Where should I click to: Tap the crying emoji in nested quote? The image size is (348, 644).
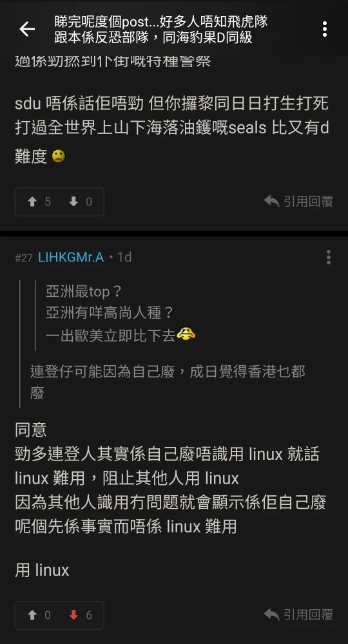coord(186,334)
